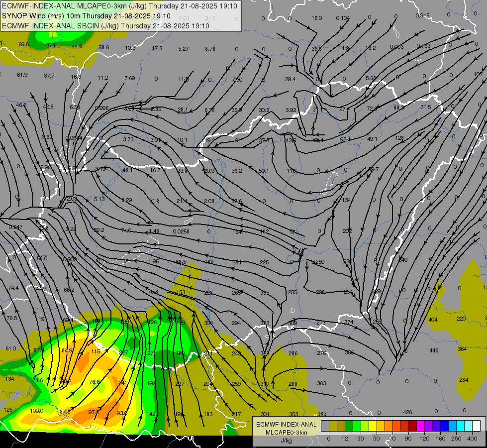
Task: Pick the cyan legend color box
Action: coord(461,426)
